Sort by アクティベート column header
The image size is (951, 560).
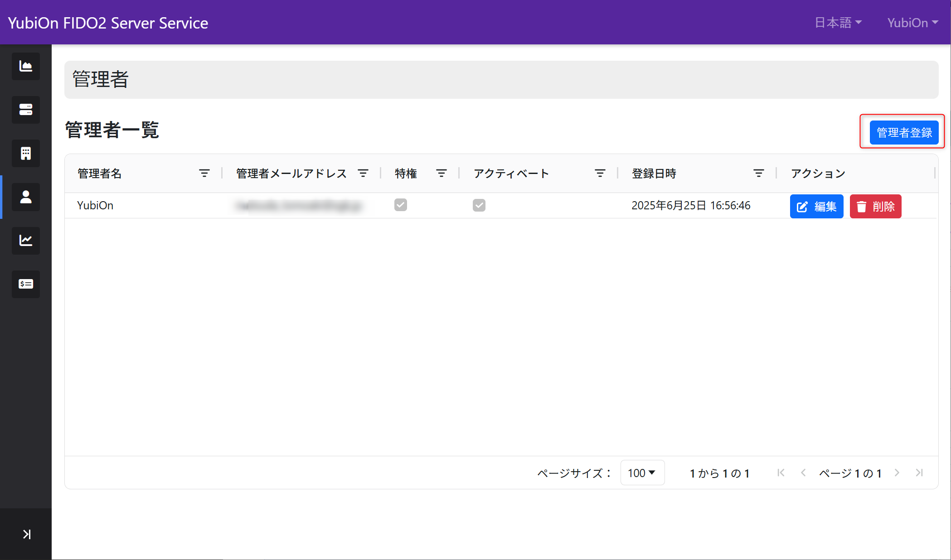coord(511,174)
